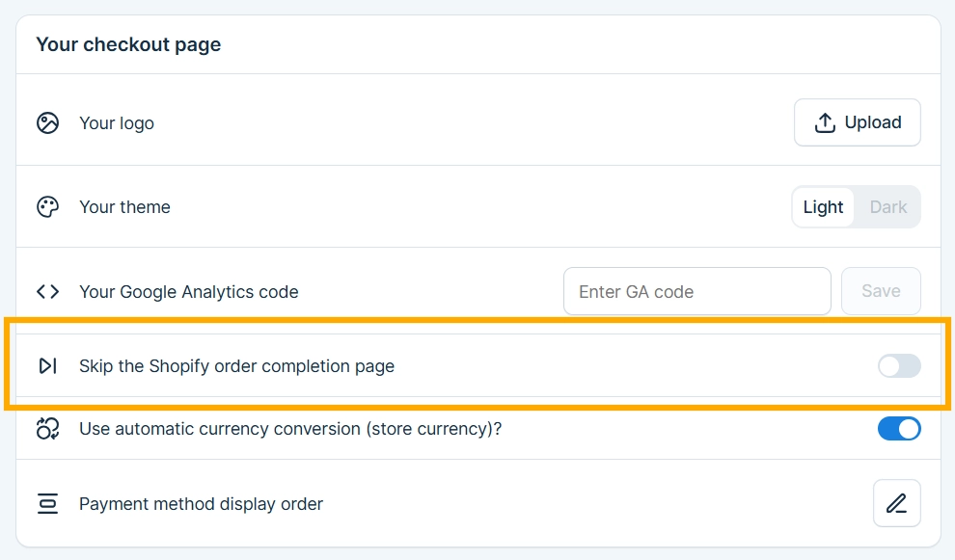
Task: Select the Light theme option
Action: click(x=823, y=207)
